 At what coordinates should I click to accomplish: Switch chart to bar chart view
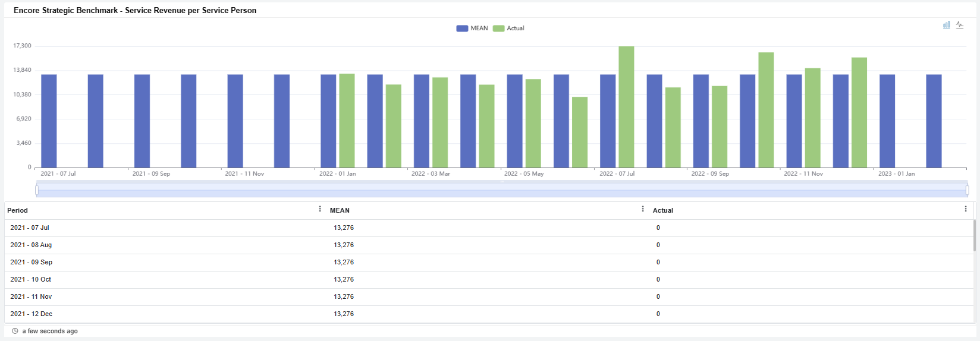[946, 25]
